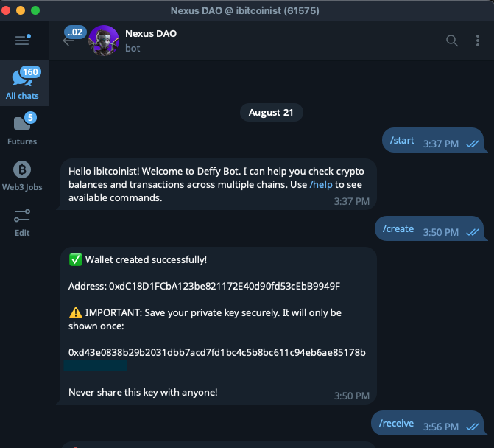Click the hidden spoiler bar under private key
494x448 pixels.
[x=97, y=365]
